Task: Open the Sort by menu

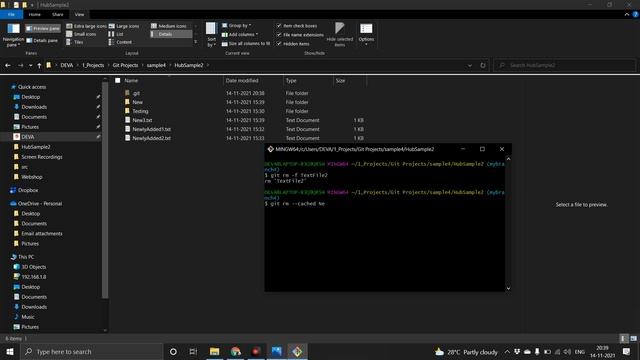Action: tap(211, 35)
